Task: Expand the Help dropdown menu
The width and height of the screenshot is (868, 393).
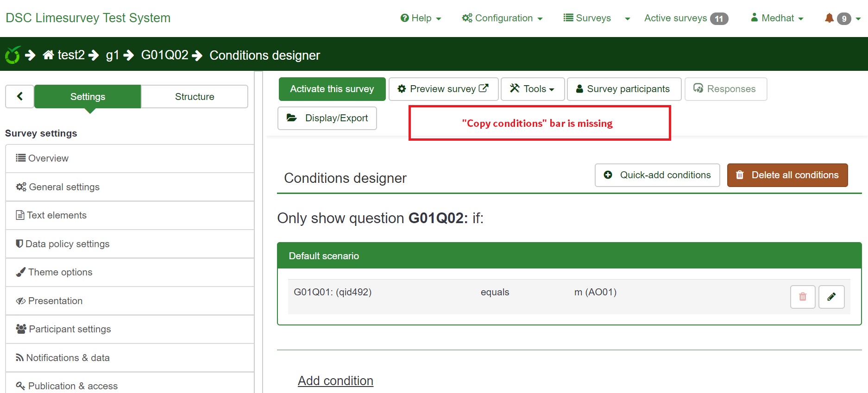Action: [x=421, y=18]
